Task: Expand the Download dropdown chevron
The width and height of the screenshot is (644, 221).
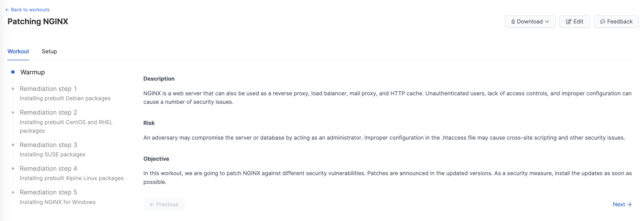Action: click(x=547, y=22)
